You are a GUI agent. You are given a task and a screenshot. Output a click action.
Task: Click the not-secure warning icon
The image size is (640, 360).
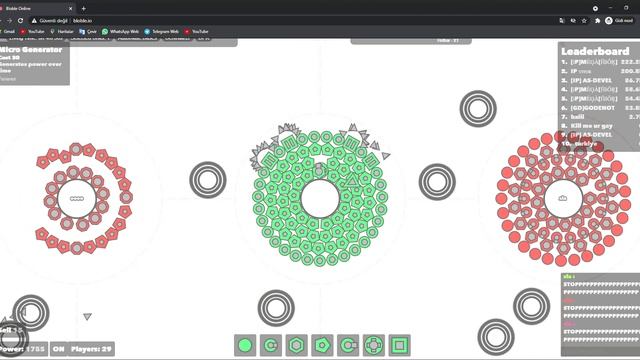pyautogui.click(x=34, y=20)
